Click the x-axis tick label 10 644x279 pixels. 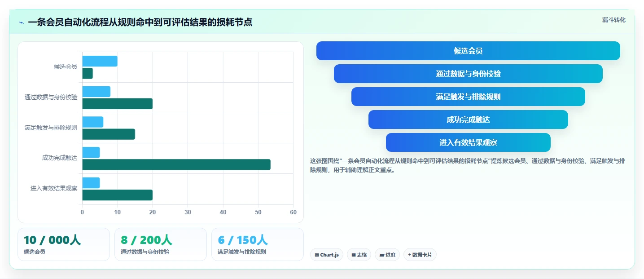tap(118, 212)
